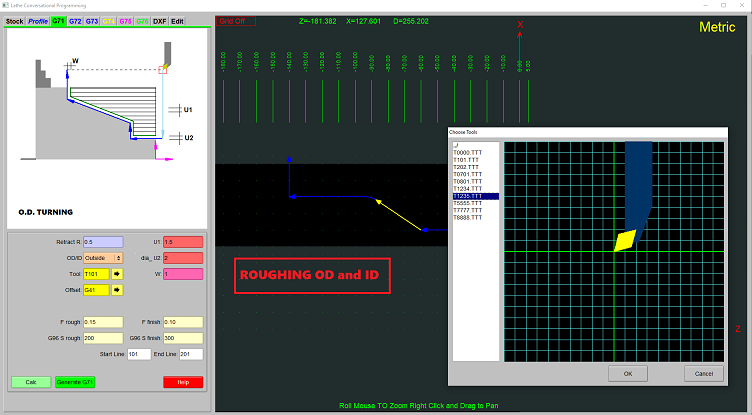Click the yellow tool insert in preview
Viewport: 752px width, 415px height.
625,241
